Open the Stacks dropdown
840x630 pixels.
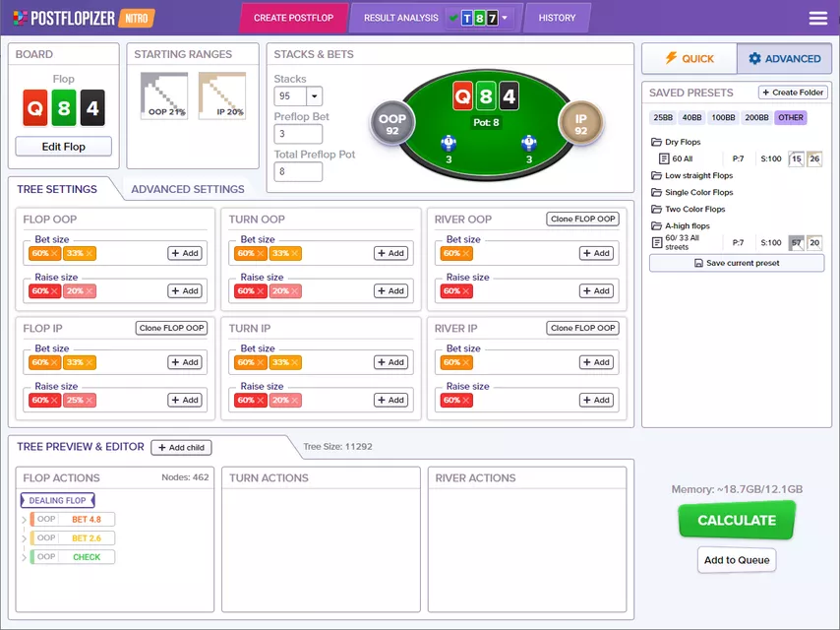(x=314, y=96)
